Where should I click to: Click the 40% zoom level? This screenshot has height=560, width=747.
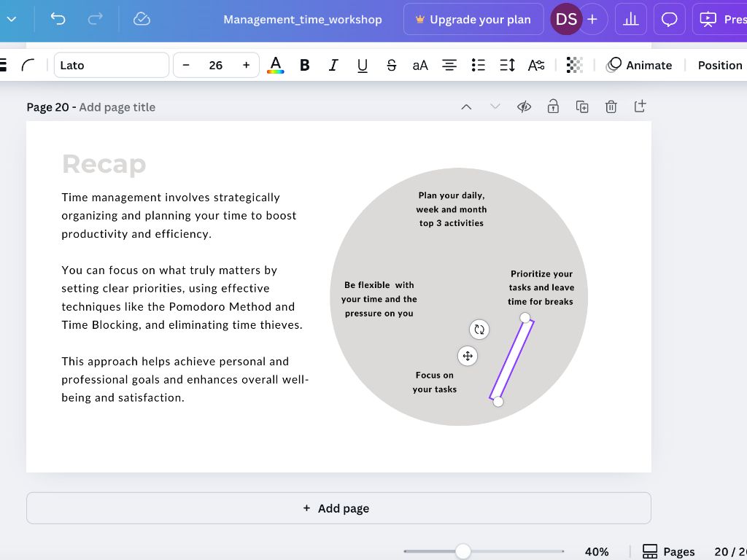597,551
